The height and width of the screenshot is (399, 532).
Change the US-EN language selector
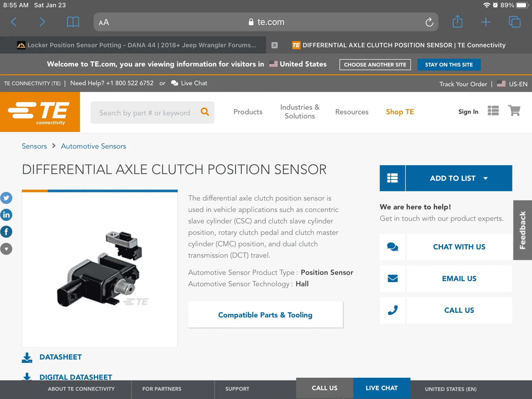click(x=512, y=84)
